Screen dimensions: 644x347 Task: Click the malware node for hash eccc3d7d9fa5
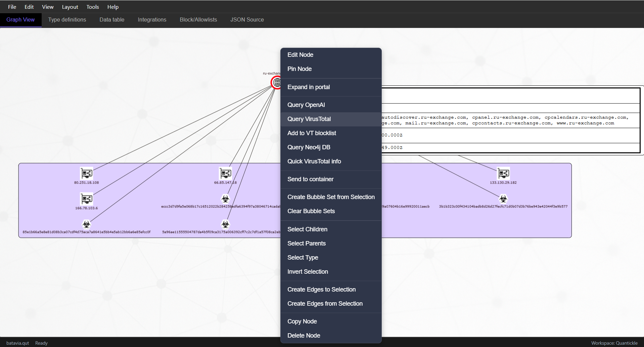point(225,199)
